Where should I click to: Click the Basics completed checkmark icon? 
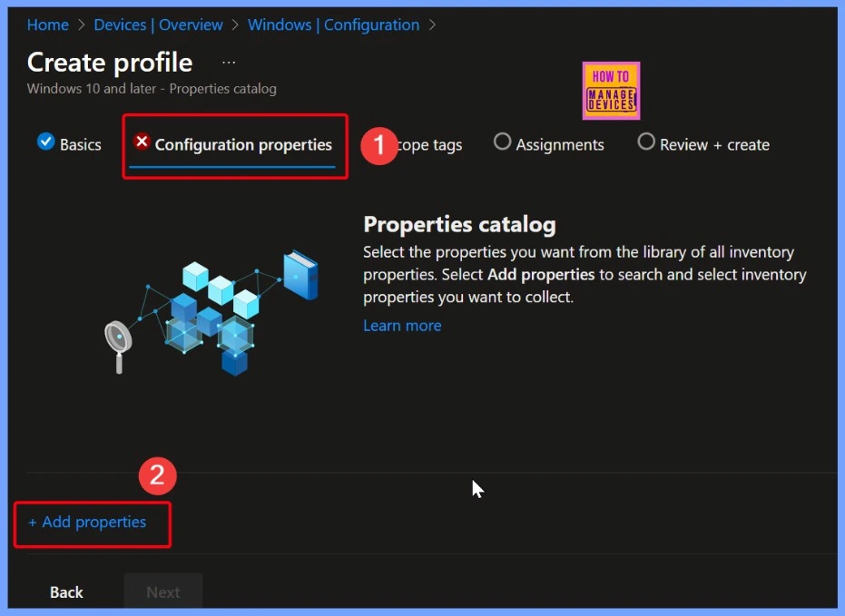click(x=45, y=142)
